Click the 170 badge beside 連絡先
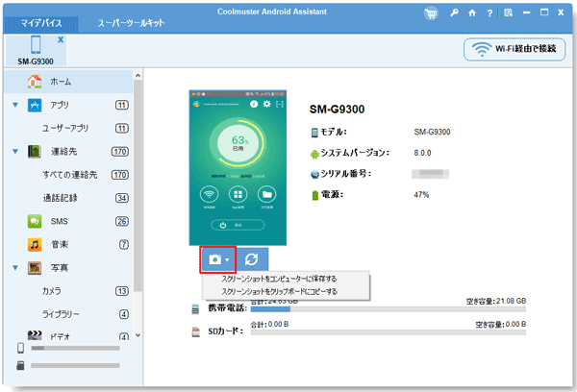This screenshot has width=577, height=392. pos(120,152)
